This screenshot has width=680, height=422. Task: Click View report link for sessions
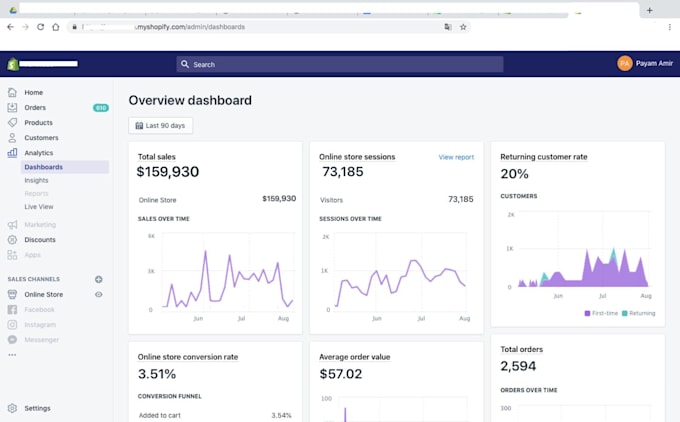click(x=456, y=157)
